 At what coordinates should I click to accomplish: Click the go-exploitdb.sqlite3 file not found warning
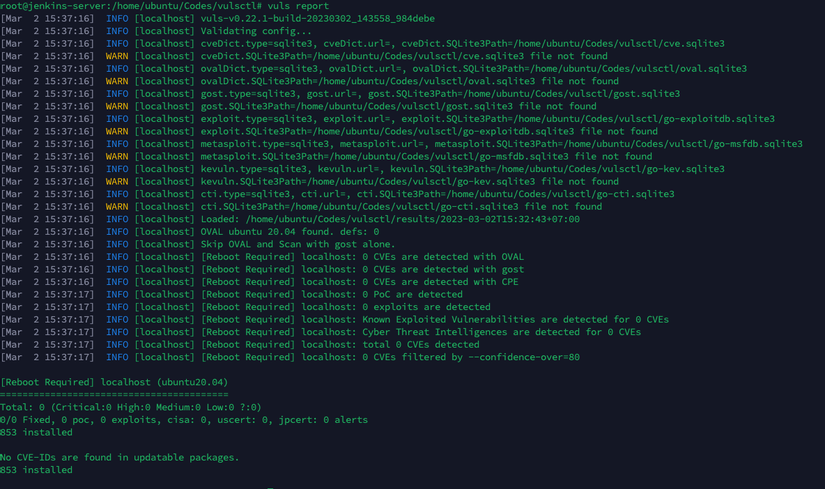point(429,131)
